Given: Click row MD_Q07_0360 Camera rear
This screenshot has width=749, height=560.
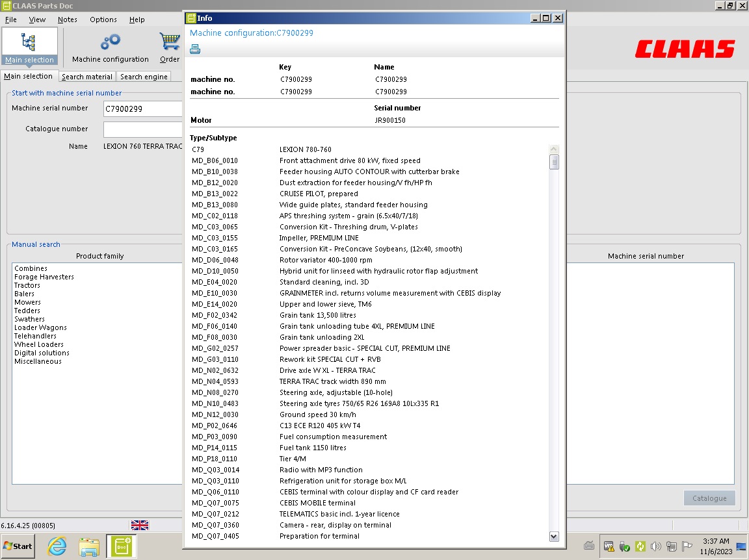Looking at the screenshot, I should tap(369, 525).
